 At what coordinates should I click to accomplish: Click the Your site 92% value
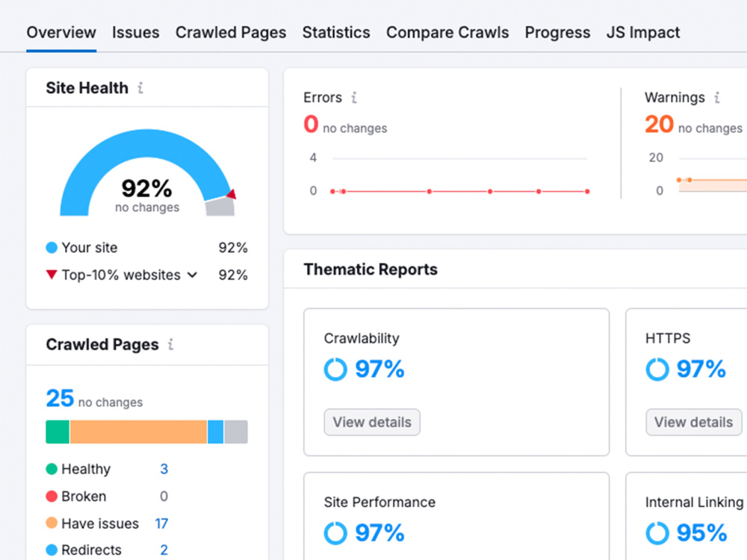[x=233, y=248]
